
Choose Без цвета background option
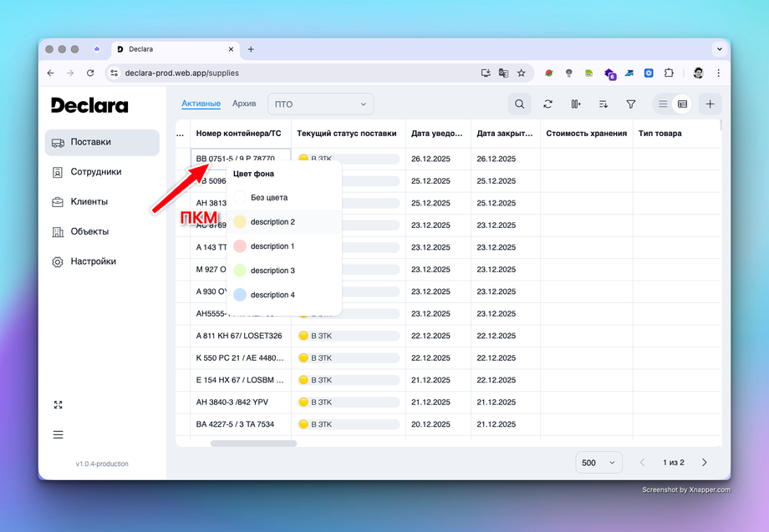(x=284, y=197)
